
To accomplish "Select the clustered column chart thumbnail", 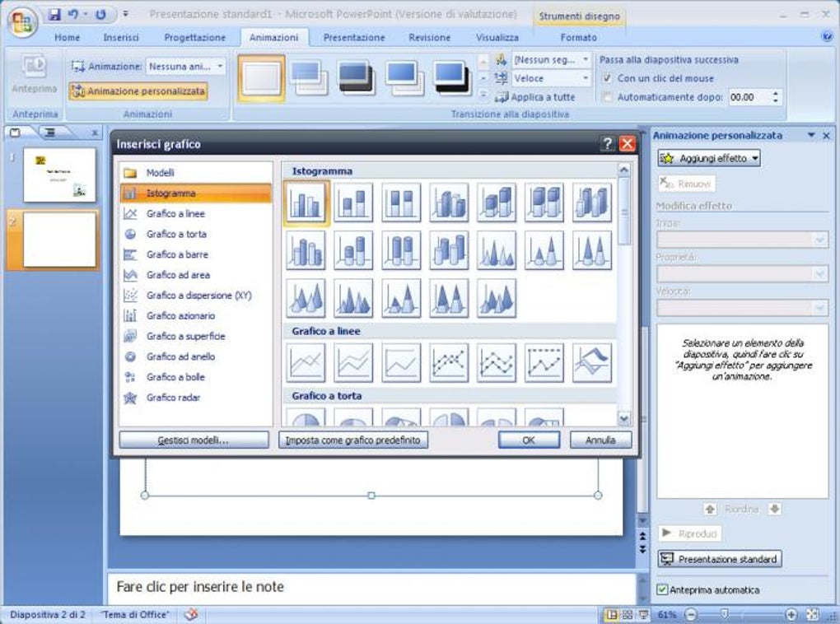I will click(x=306, y=203).
